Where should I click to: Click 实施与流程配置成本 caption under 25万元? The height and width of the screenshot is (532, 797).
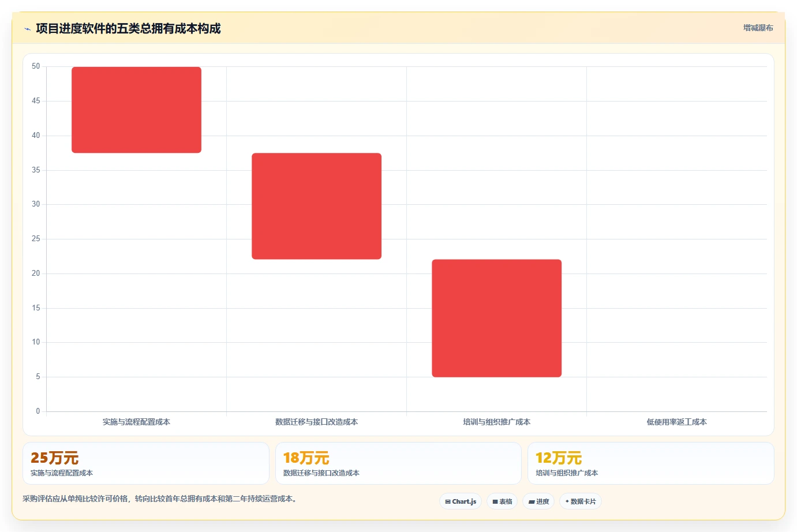click(62, 473)
